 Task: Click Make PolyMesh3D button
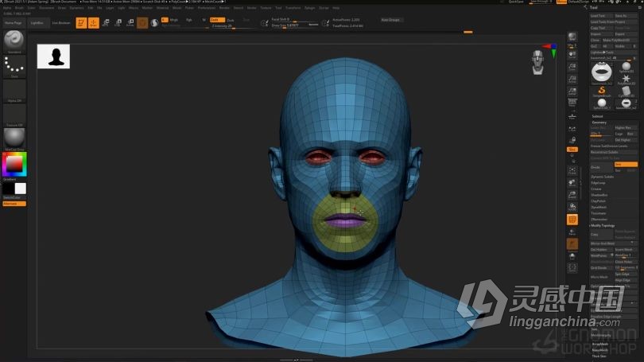tap(619, 41)
